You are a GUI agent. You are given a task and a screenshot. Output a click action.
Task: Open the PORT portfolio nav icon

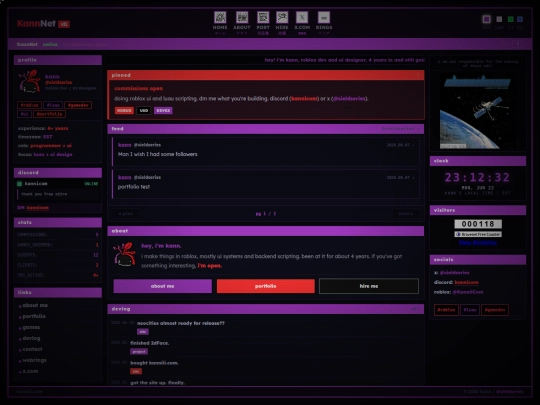[263, 23]
